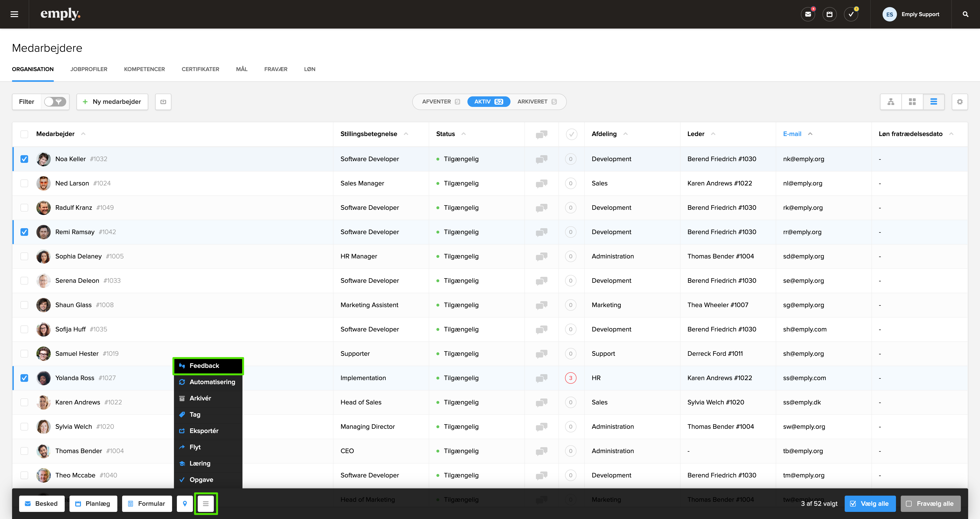Switch to the KOMPETENCER tab
980x519 pixels.
pos(144,69)
